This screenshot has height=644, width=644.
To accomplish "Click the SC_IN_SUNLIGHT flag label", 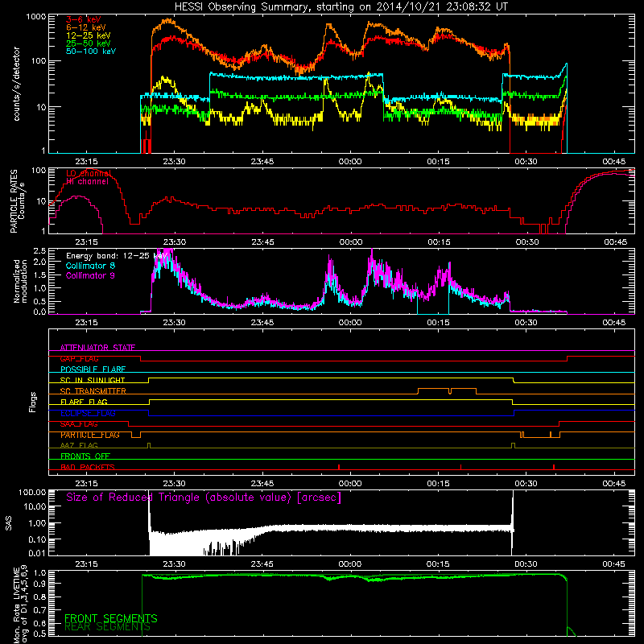I will (93, 380).
